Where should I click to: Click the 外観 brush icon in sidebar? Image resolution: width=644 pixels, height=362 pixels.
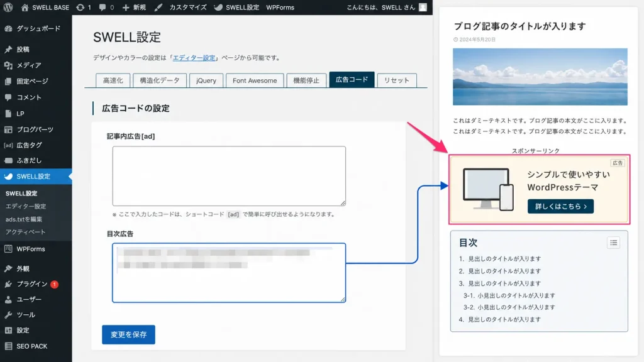click(8, 268)
